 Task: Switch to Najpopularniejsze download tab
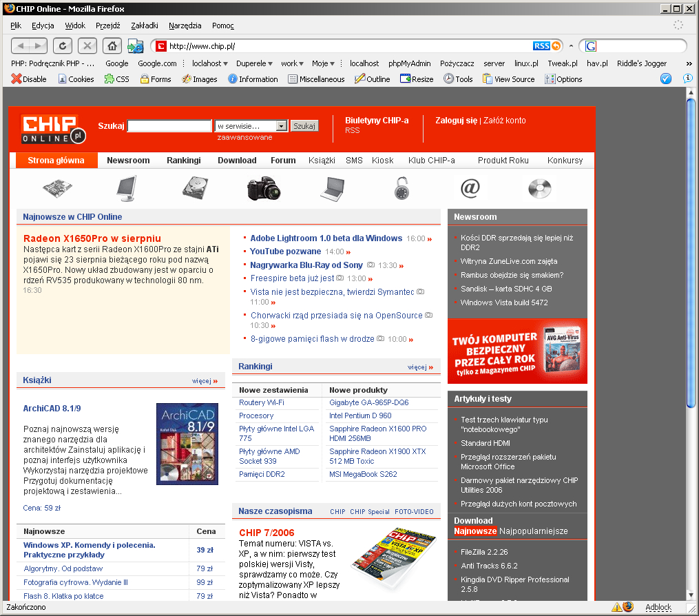tap(534, 531)
